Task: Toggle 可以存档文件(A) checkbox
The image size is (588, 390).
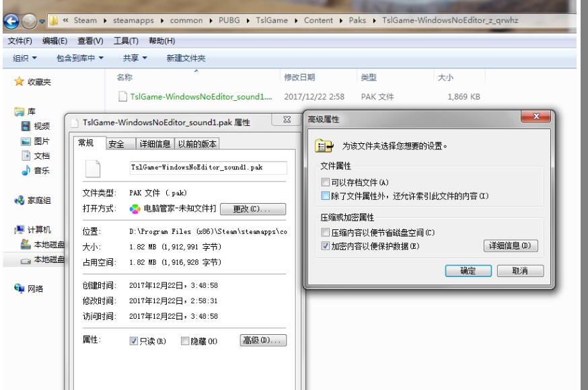Action: (325, 182)
